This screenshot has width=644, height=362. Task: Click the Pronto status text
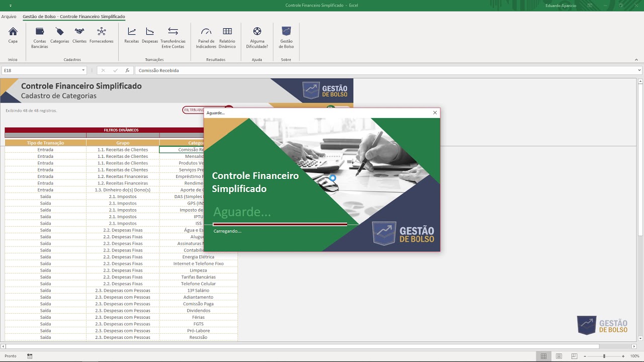[x=10, y=356]
